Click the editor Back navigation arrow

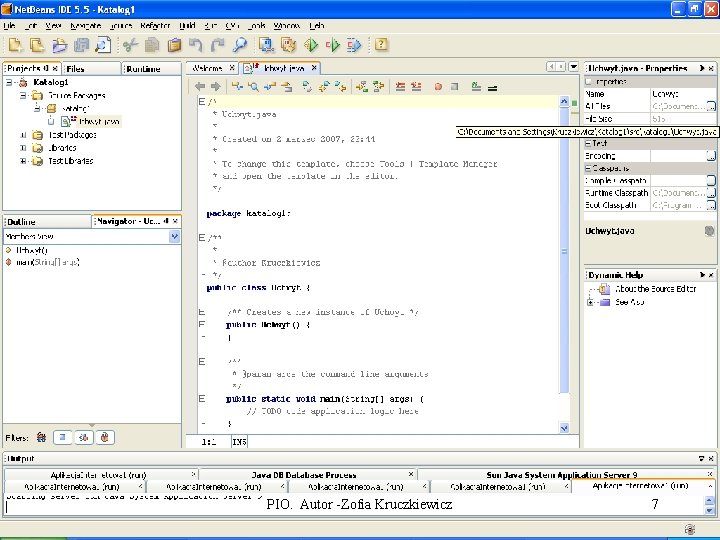click(200, 87)
